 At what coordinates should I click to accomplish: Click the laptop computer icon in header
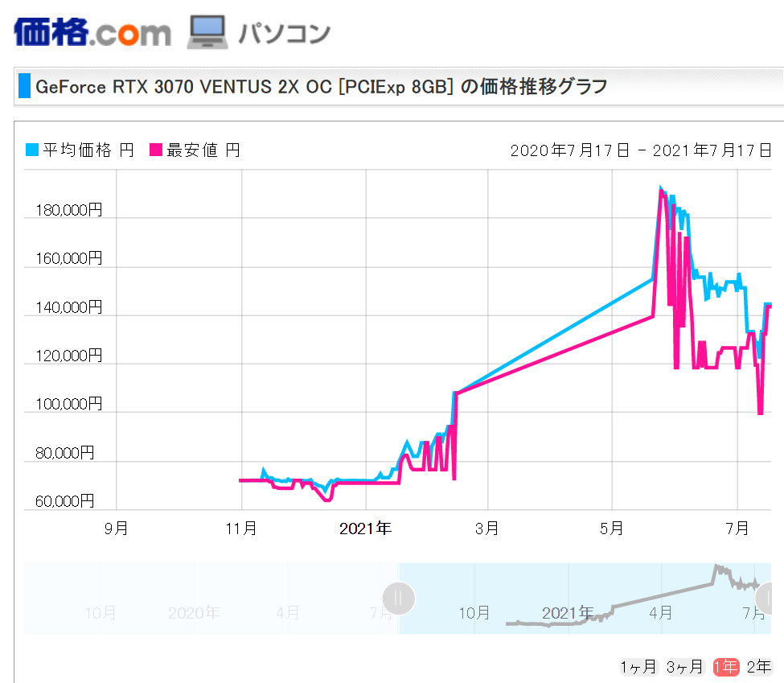pyautogui.click(x=208, y=32)
